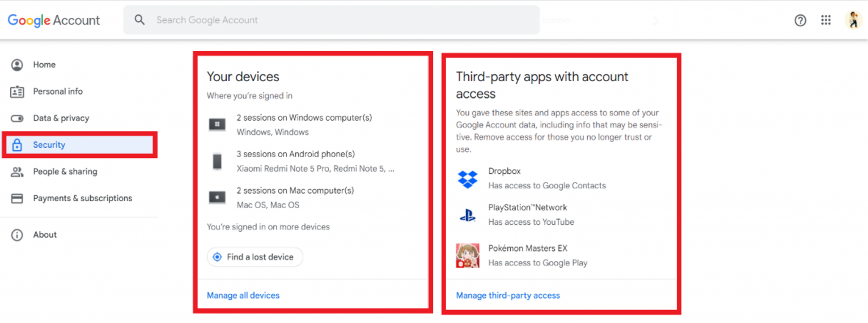
Task: Click the Android phone device icon
Action: (217, 161)
